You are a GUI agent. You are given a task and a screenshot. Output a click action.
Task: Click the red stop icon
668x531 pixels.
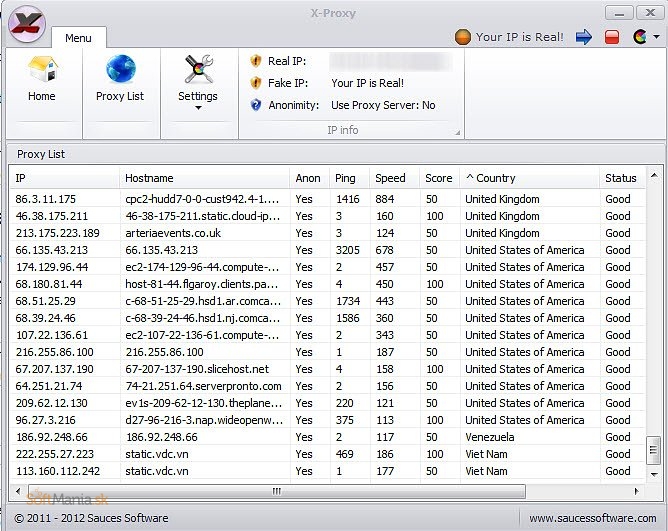click(x=612, y=37)
